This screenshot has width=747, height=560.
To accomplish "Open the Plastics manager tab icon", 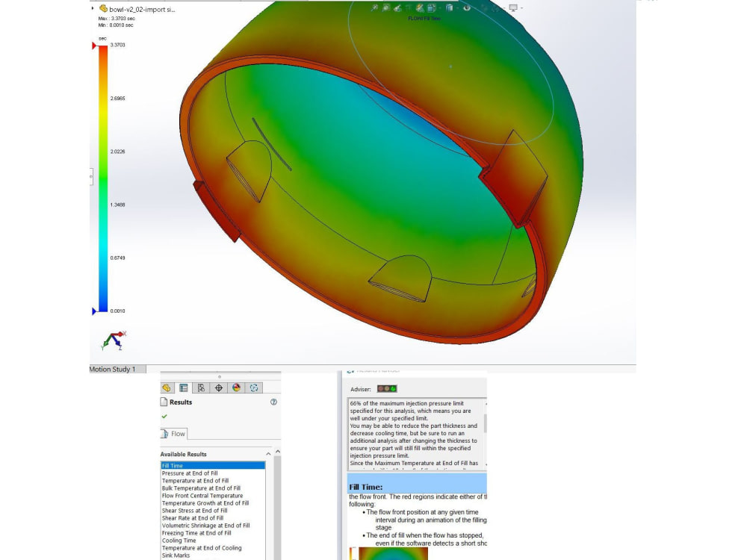I will click(254, 388).
